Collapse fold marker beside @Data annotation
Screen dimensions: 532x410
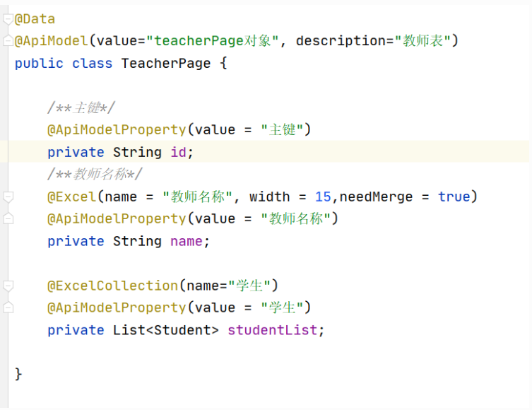(x=8, y=19)
